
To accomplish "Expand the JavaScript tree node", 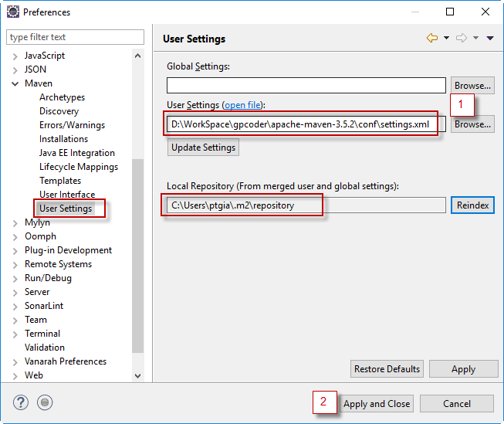I will point(15,56).
